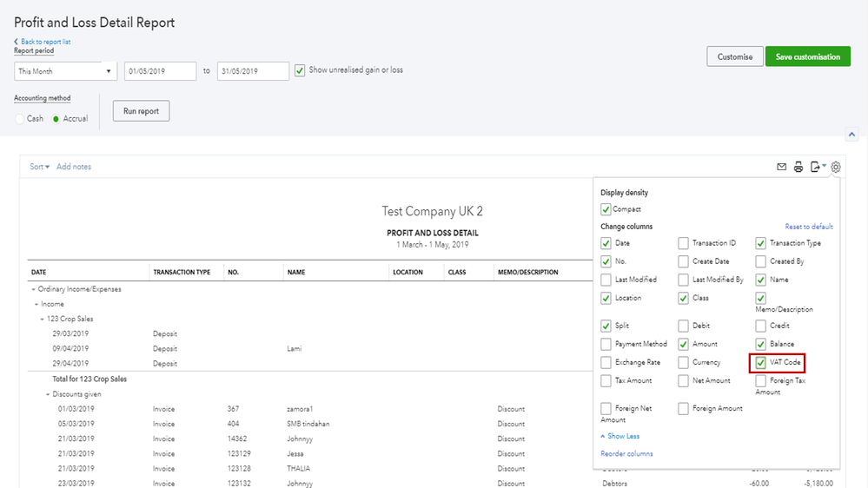Click the start date field 01/05/2019
The image size is (868, 488).
tap(160, 71)
